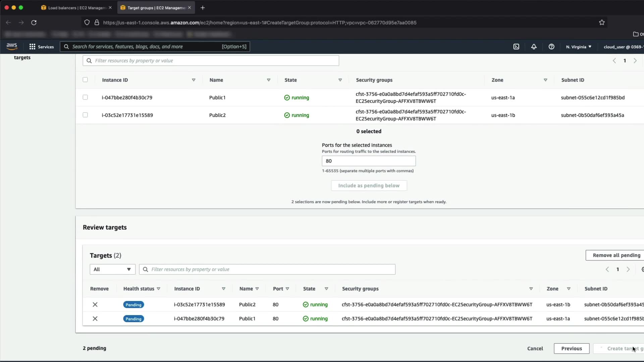Click the AWS logo home icon
The image size is (644, 362).
pos(12,46)
